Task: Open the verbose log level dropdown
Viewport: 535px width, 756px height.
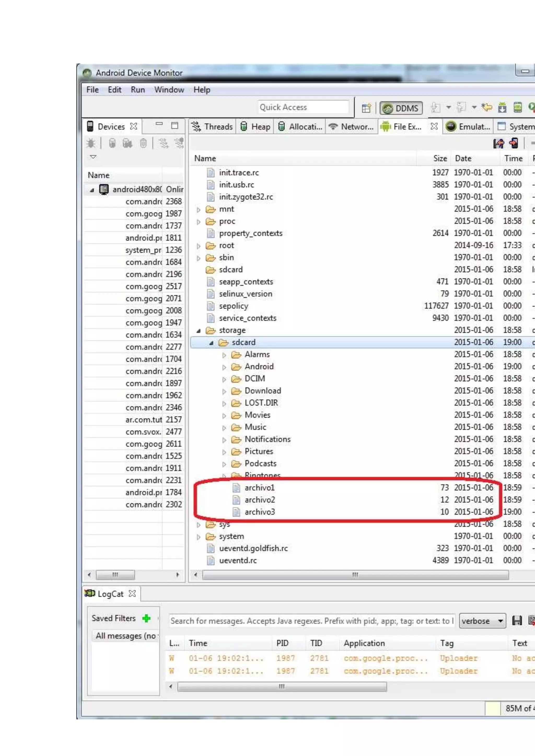Action: coord(482,621)
